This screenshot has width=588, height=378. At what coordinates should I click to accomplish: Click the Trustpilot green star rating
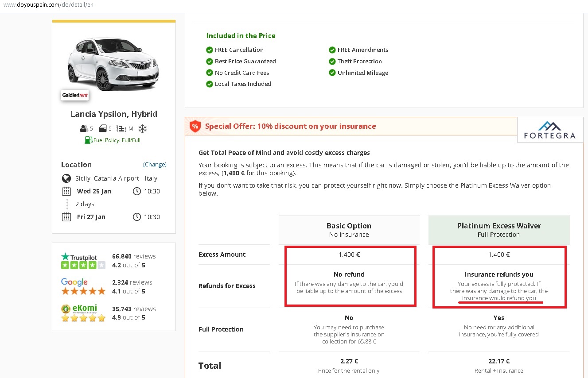coord(83,265)
